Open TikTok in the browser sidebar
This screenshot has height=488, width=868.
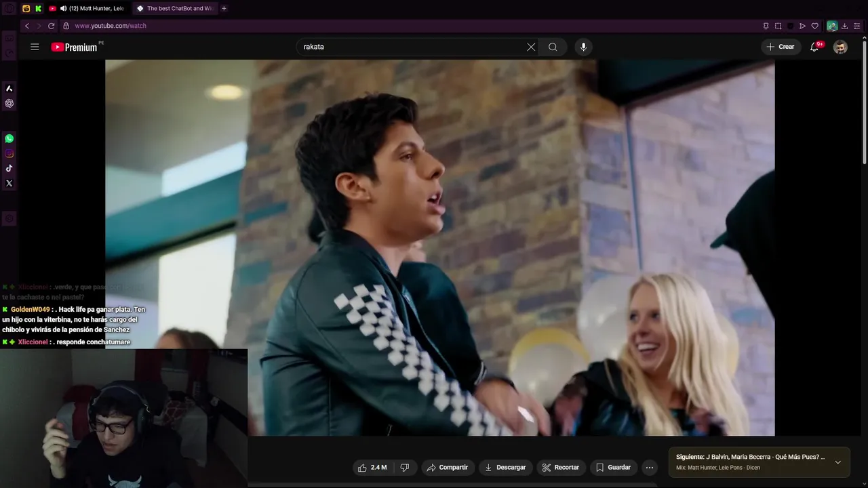pyautogui.click(x=9, y=168)
